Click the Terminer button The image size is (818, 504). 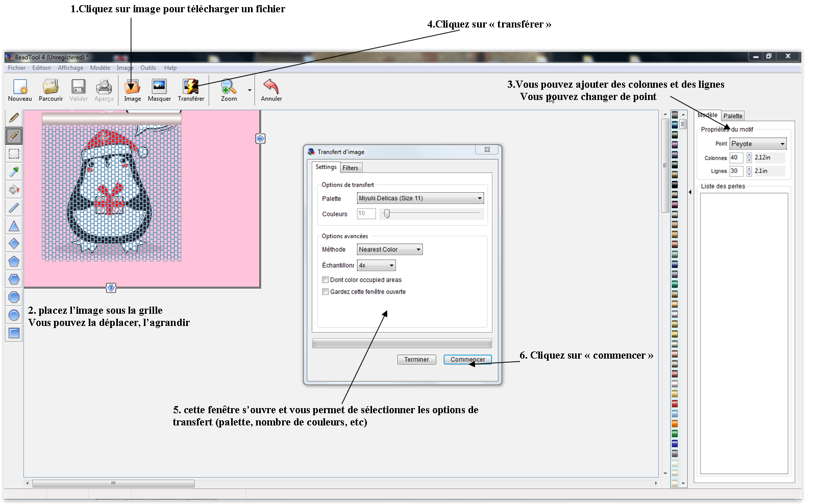pos(416,359)
